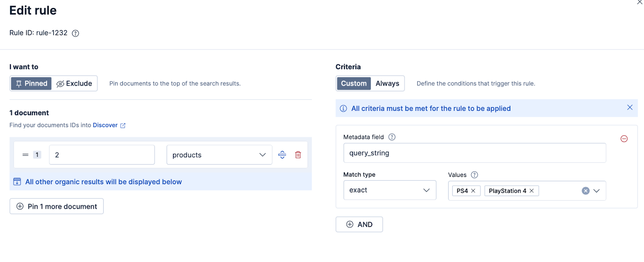Click the reorder arrows beside products dropdown
Image resolution: width=644 pixels, height=262 pixels.
(282, 154)
